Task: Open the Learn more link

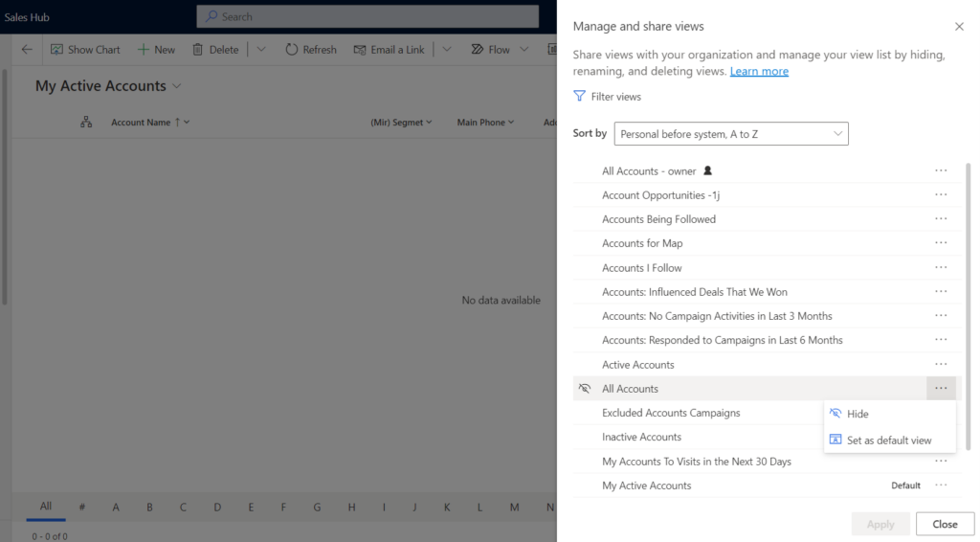Action: pyautogui.click(x=759, y=72)
